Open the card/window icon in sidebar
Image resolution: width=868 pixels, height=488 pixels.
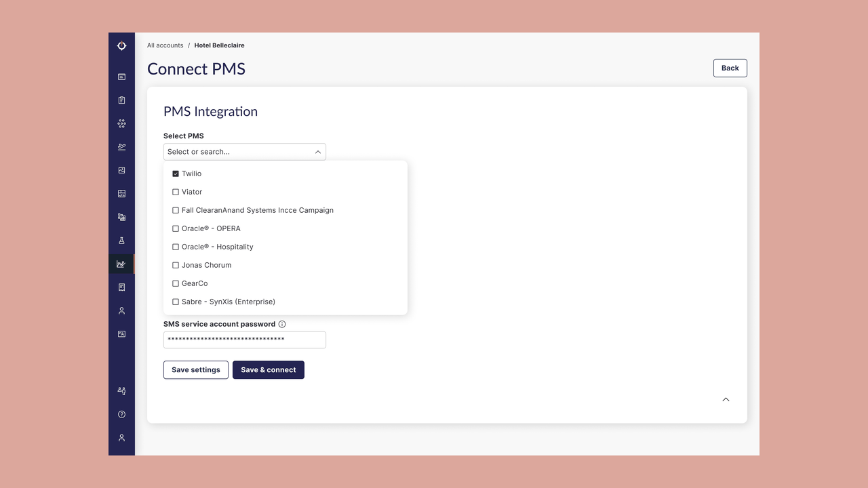coord(121,77)
